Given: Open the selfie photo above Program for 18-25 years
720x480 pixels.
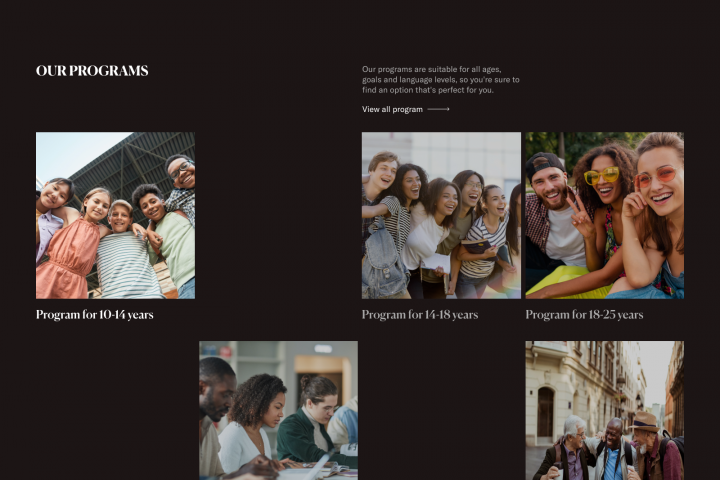Looking at the screenshot, I should pos(605,215).
